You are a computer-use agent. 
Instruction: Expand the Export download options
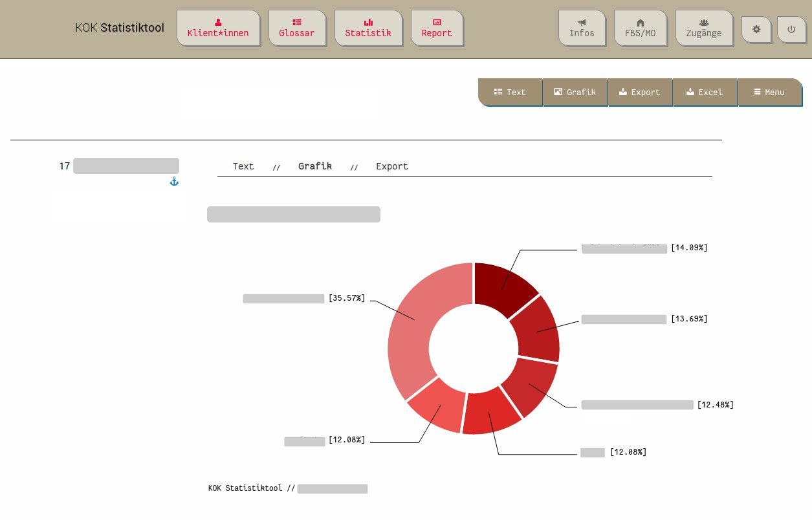(640, 92)
